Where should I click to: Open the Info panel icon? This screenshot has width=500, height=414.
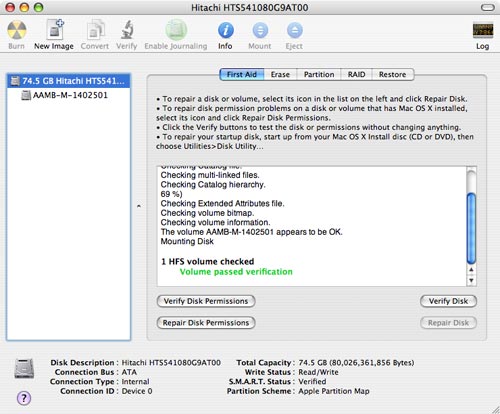point(226,30)
